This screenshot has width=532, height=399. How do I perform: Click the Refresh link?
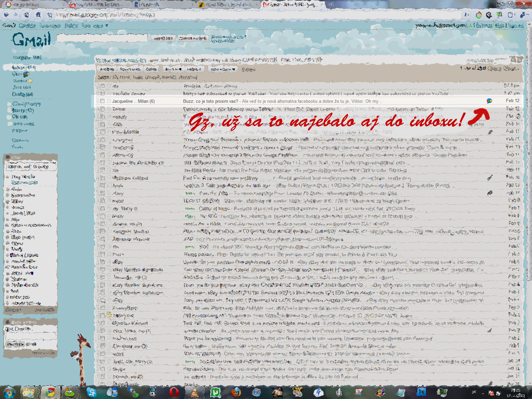click(249, 69)
